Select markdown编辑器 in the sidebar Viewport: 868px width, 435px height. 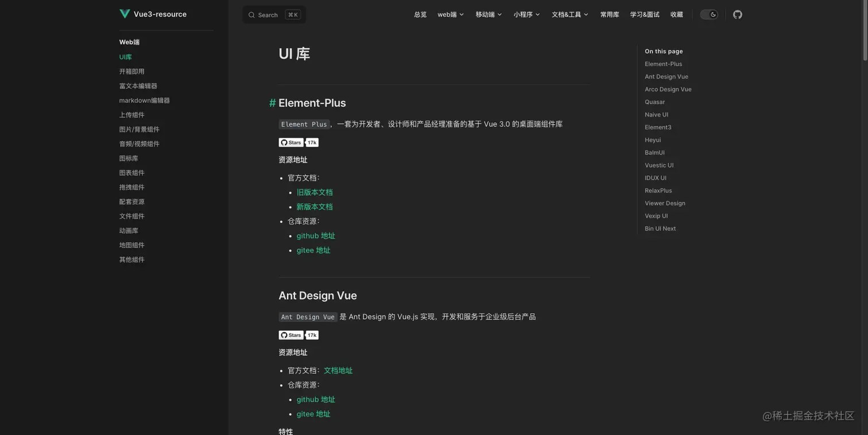pyautogui.click(x=145, y=100)
